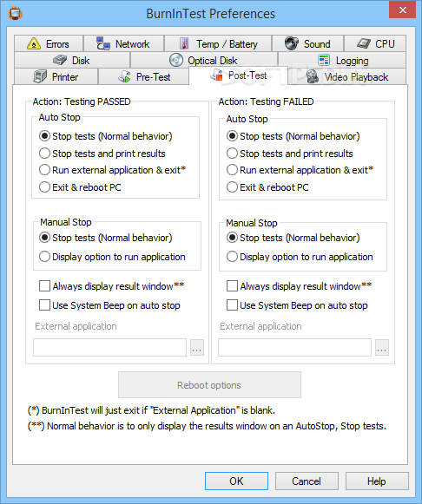This screenshot has width=422, height=504.
Task: Click the Video Playback film icon
Action: pyautogui.click(x=312, y=76)
